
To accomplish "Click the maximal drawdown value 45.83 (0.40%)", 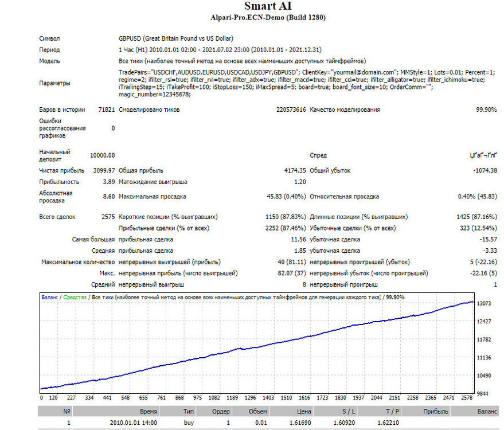I will 286,197.
